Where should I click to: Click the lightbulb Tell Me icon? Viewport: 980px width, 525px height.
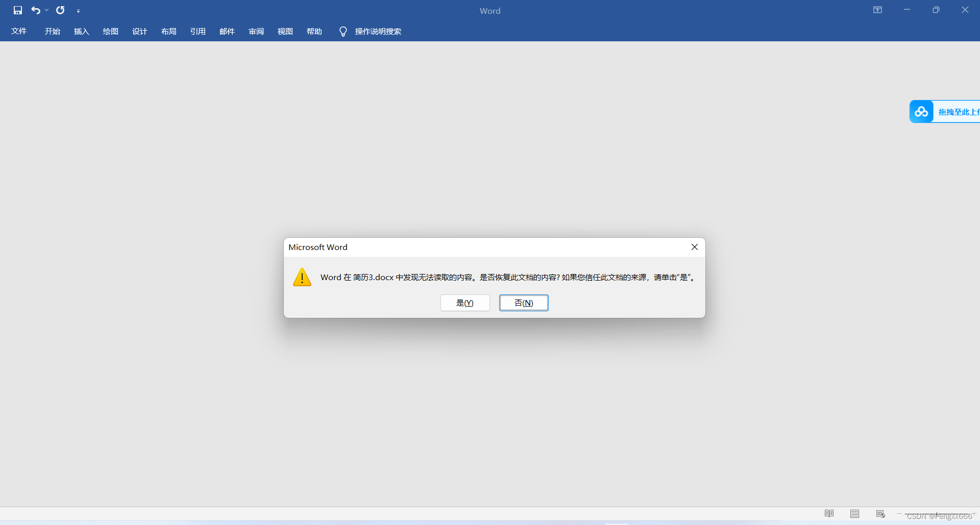click(343, 32)
